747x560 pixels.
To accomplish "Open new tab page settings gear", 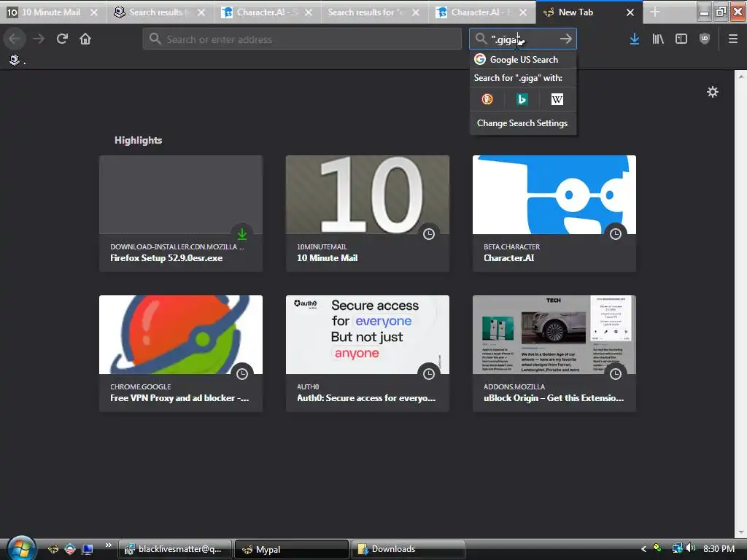I will click(x=713, y=92).
